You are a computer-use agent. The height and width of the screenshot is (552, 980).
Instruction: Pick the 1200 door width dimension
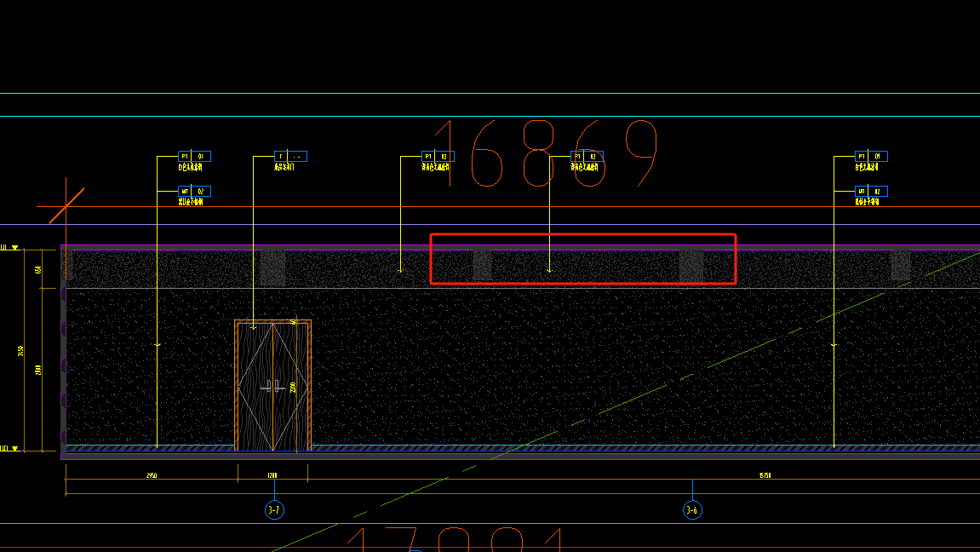click(272, 475)
